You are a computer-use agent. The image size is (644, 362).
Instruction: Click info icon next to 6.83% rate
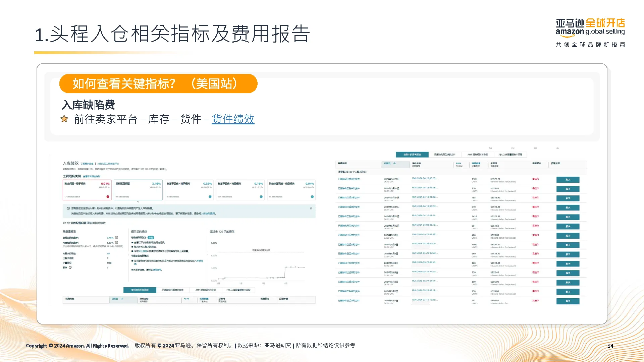pos(117,242)
